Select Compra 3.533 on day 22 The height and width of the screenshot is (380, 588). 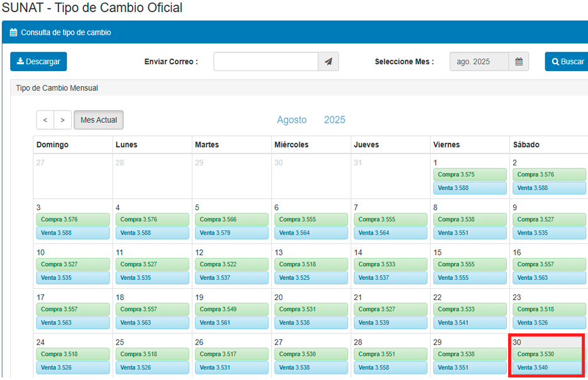(470, 310)
